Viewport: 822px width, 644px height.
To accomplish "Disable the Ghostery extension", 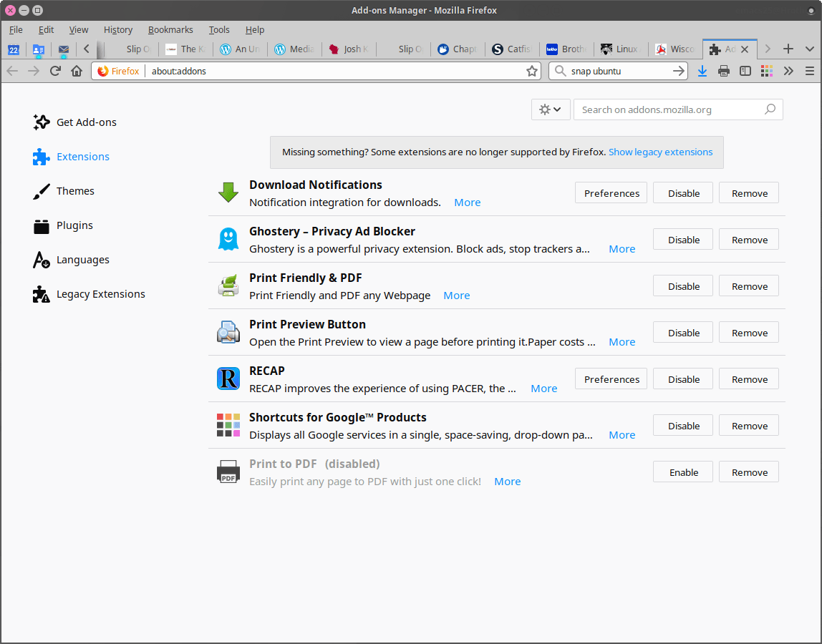I will [x=683, y=240].
